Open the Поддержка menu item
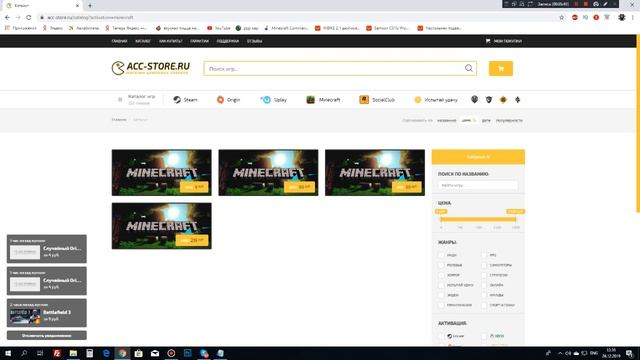Viewport: 640px width, 360px height. coord(228,41)
